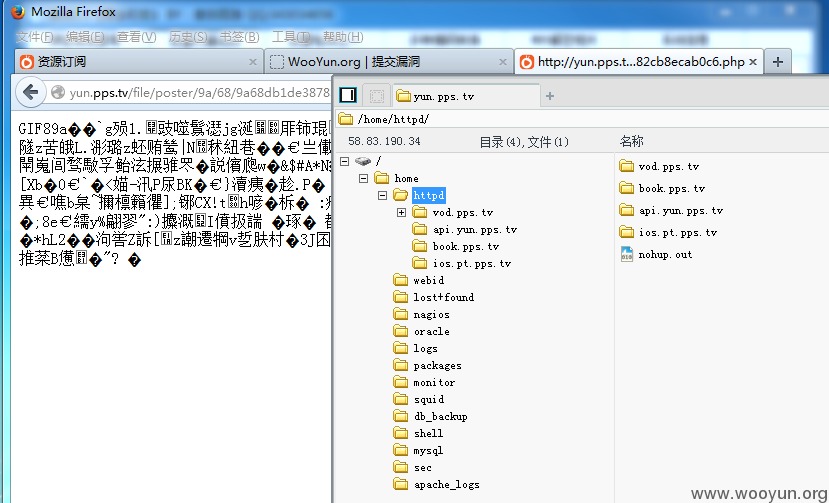Select the home folder in tree
This screenshot has height=503, width=829.
(397, 178)
